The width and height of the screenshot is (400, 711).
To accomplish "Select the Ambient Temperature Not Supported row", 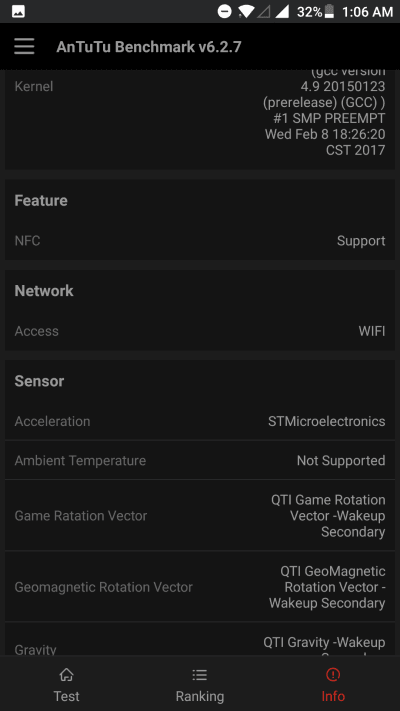I will click(x=200, y=460).
